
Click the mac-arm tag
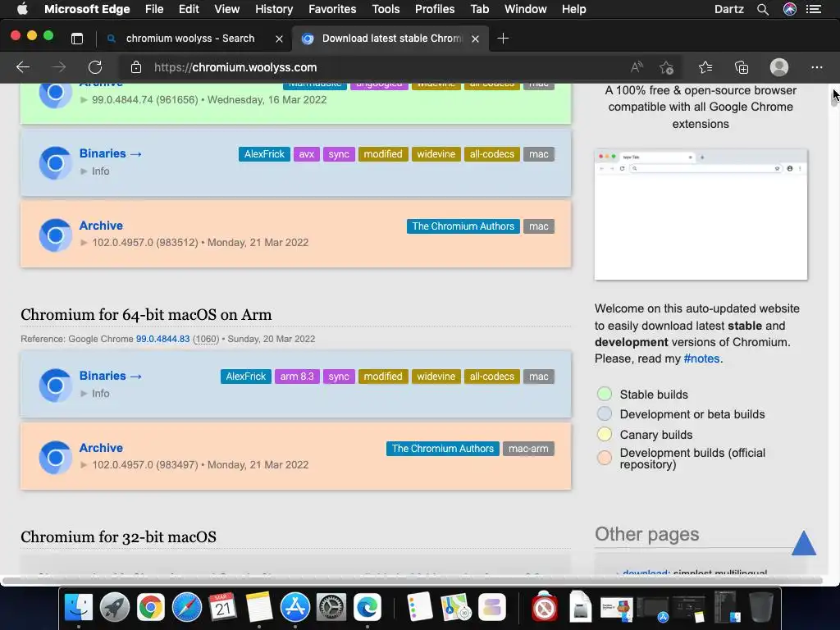(x=528, y=449)
